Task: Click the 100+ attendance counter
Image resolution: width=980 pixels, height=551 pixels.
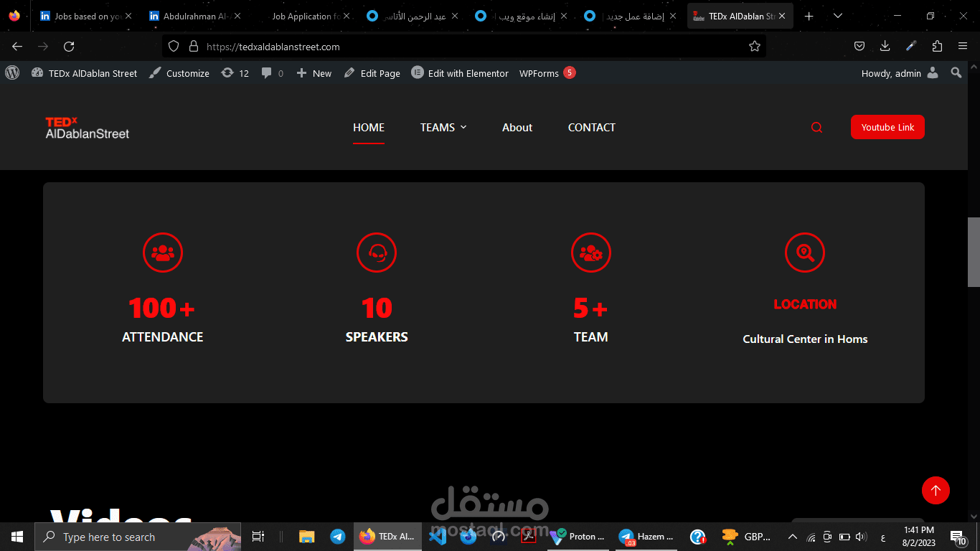Action: coord(162,309)
